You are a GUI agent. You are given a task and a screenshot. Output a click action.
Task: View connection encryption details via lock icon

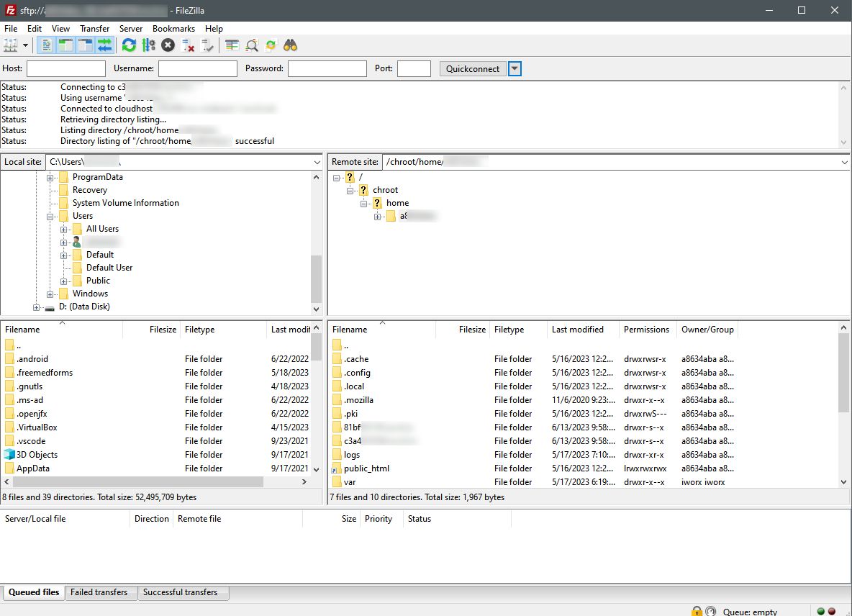click(697, 610)
